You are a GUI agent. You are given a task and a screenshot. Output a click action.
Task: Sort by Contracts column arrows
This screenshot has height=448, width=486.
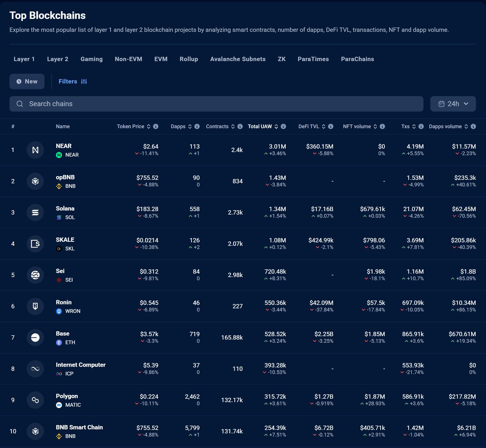point(233,126)
